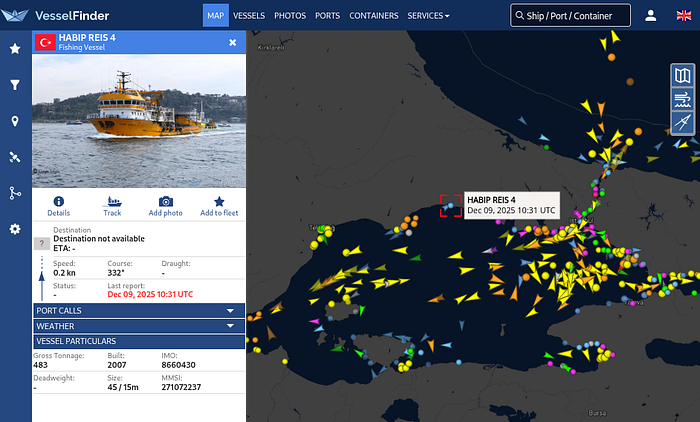Switch to the MAP tab
The height and width of the screenshot is (422, 700).
[x=216, y=16]
